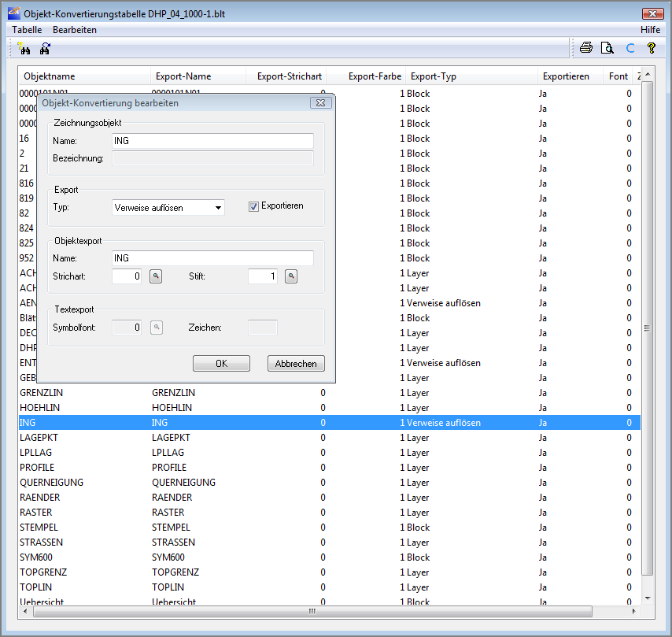672x637 pixels.
Task: Click the table's scroll-left arrow
Action: click(x=25, y=611)
